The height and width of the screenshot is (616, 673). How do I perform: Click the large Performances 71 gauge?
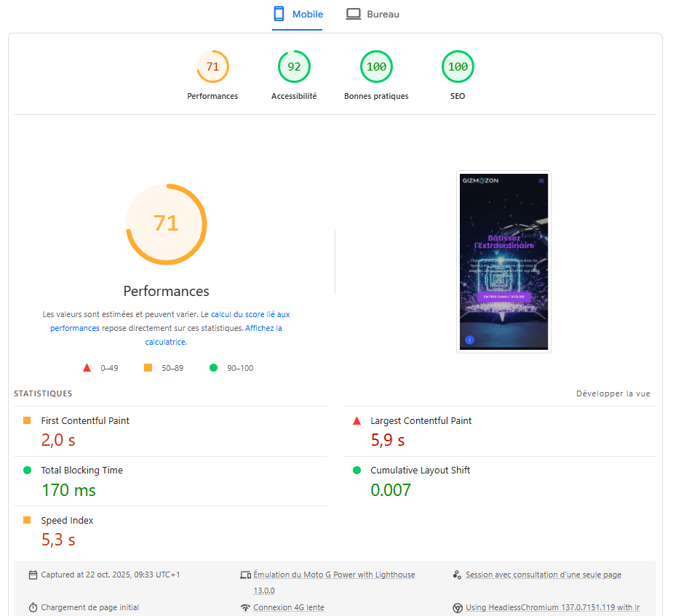(x=166, y=223)
